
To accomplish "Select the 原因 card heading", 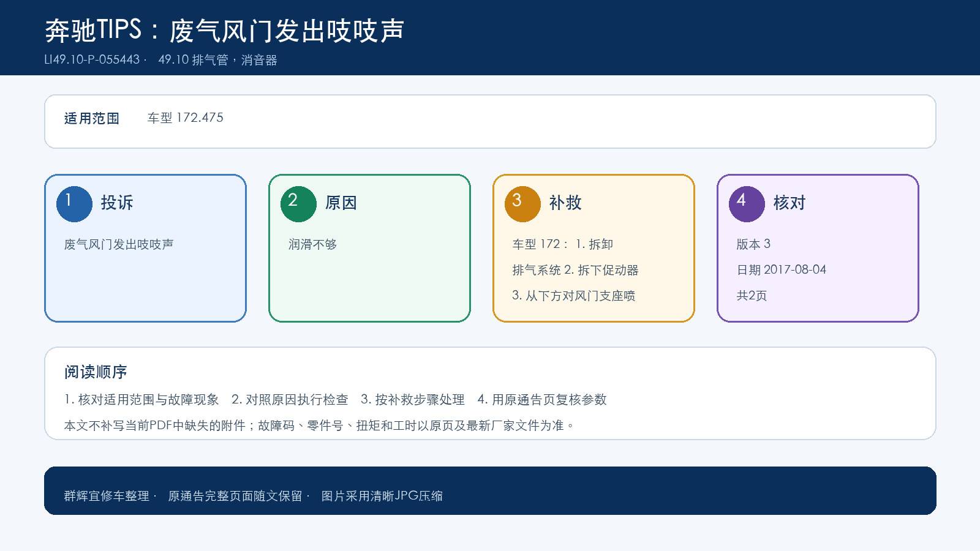I will pos(341,203).
